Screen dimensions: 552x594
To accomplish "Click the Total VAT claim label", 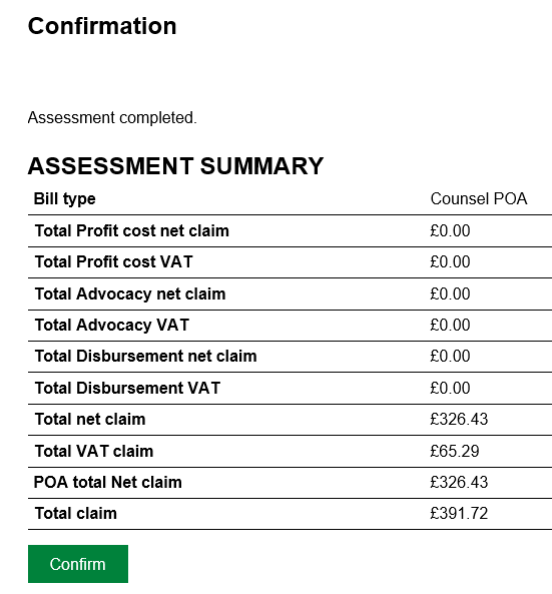I will [94, 451].
